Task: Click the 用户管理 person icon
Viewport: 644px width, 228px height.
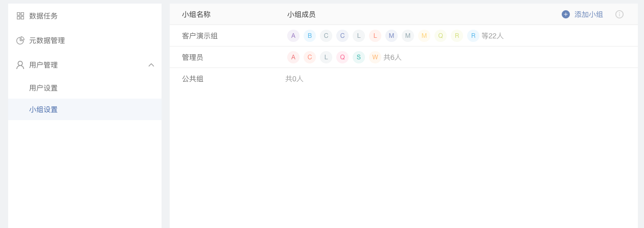Action: (x=20, y=65)
